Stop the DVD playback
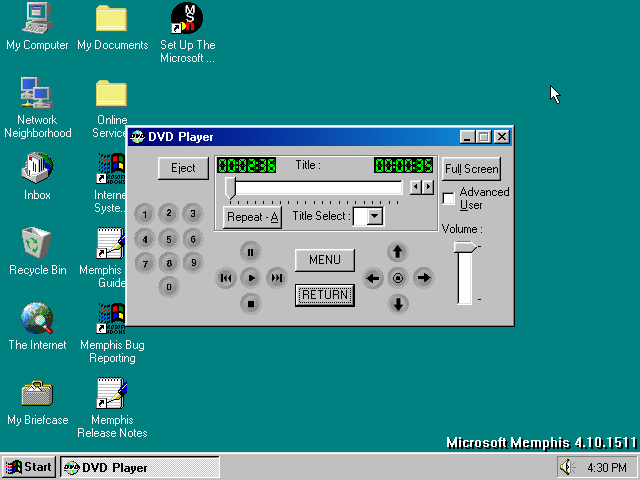 (251, 304)
